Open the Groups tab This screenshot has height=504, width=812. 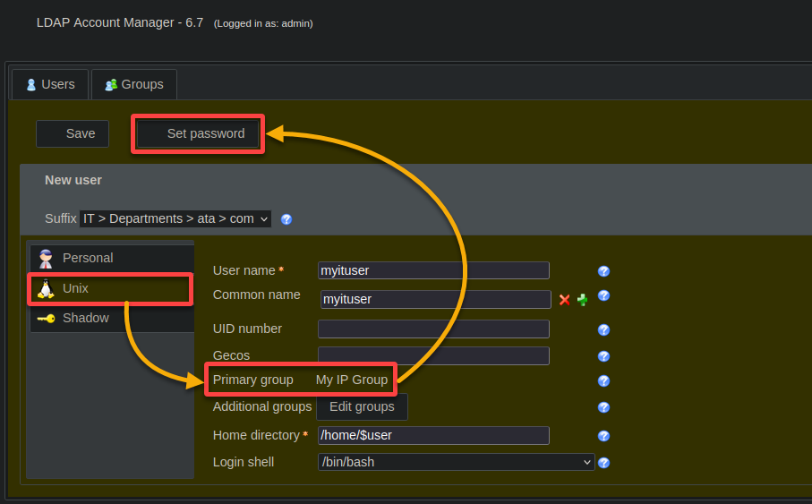134,84
